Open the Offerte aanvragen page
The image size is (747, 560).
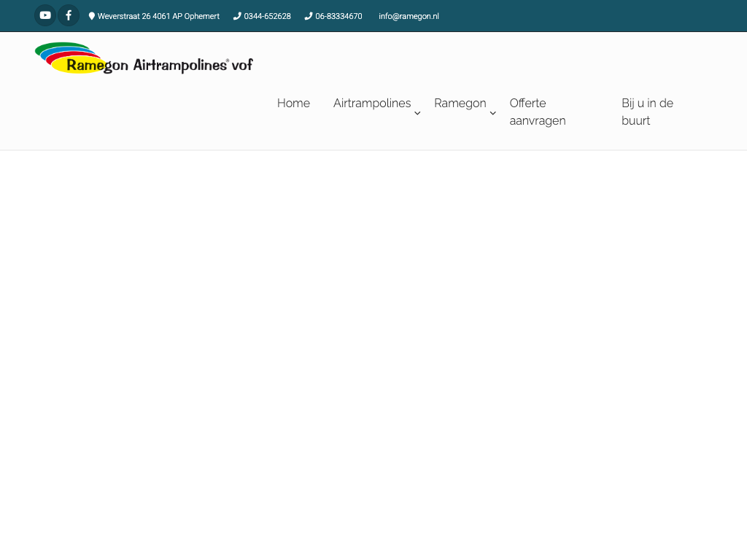[538, 112]
